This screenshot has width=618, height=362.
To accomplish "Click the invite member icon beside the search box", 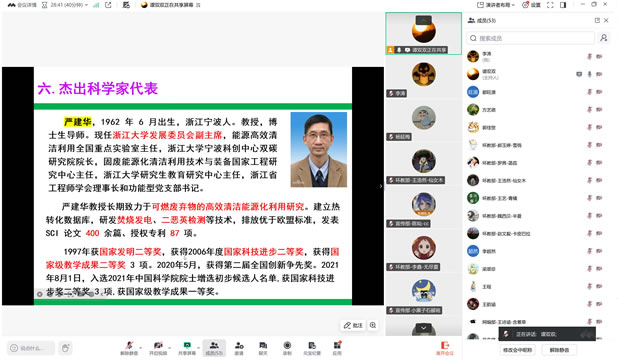I will pos(603,38).
